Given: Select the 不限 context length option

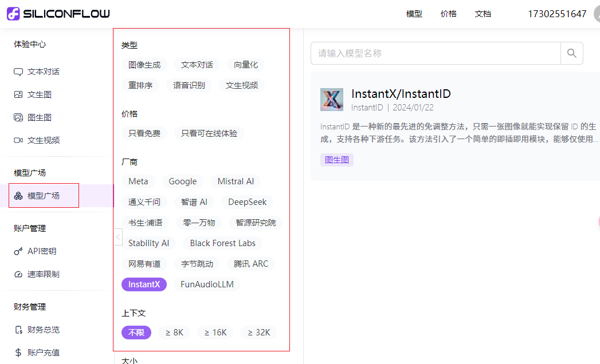Looking at the screenshot, I should (x=136, y=333).
